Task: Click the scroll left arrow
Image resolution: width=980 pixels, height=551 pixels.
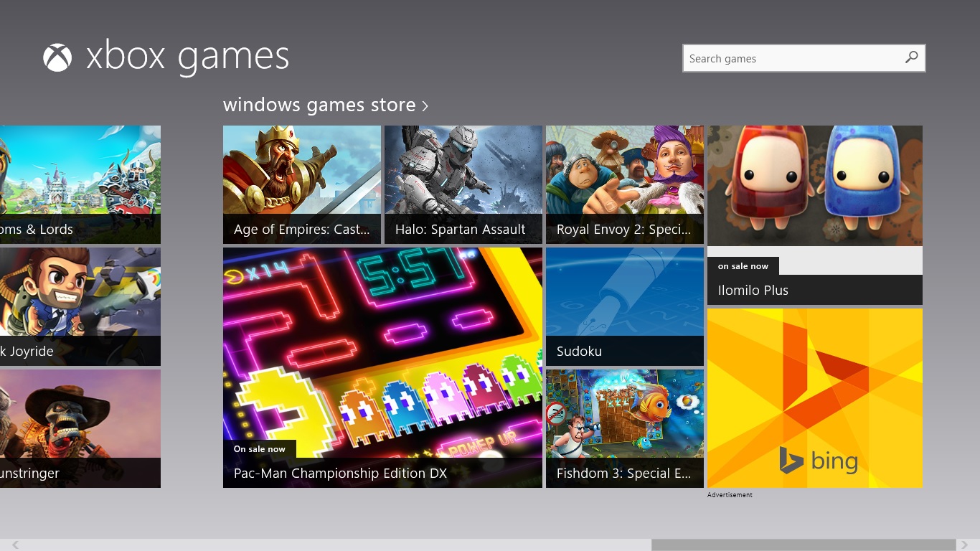Action: pos(15,545)
